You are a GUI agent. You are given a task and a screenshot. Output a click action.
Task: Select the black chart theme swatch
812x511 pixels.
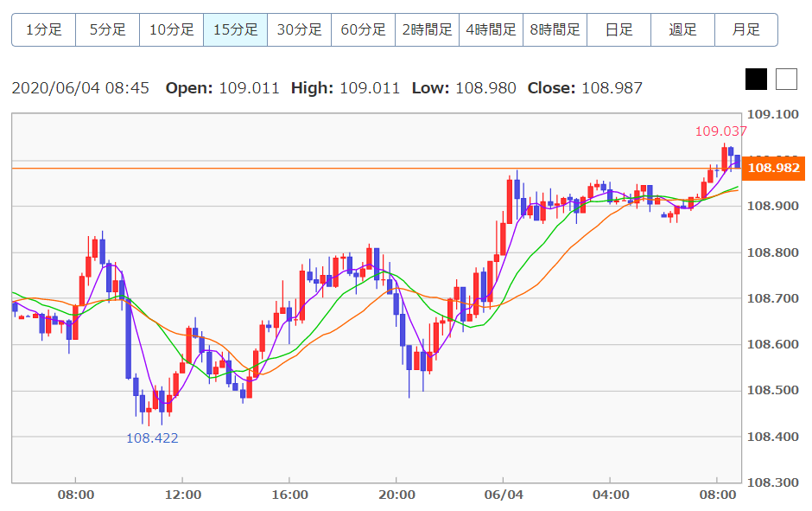point(756,80)
